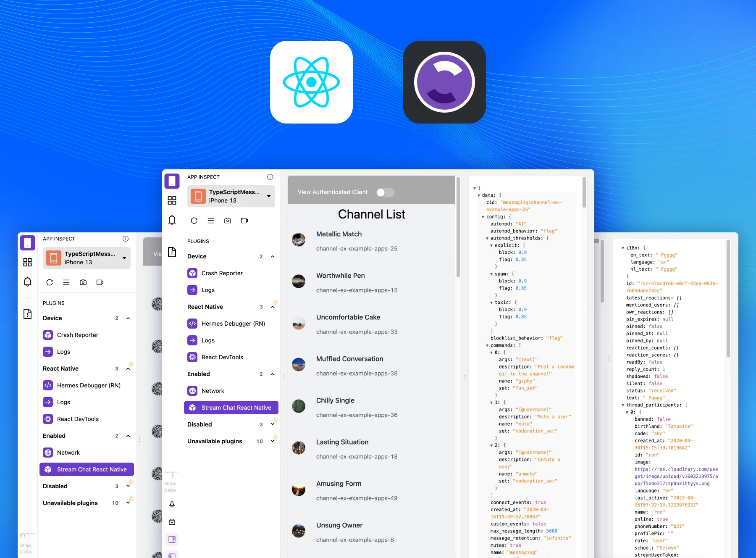
Task: Open the iPhone 13 device dropdown
Action: click(269, 197)
